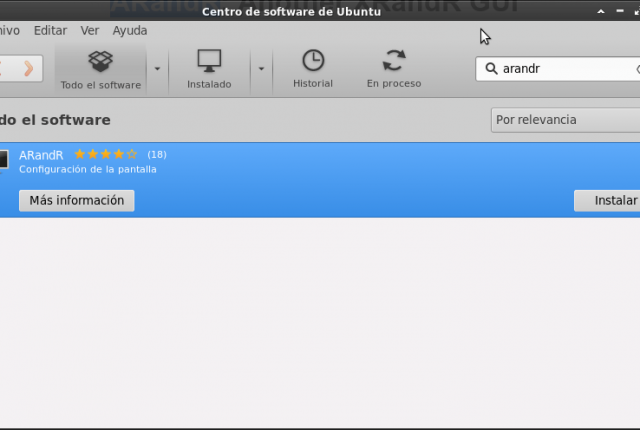The image size is (640, 430).
Task: Click the magnifier icon in search box
Action: pos(491,69)
